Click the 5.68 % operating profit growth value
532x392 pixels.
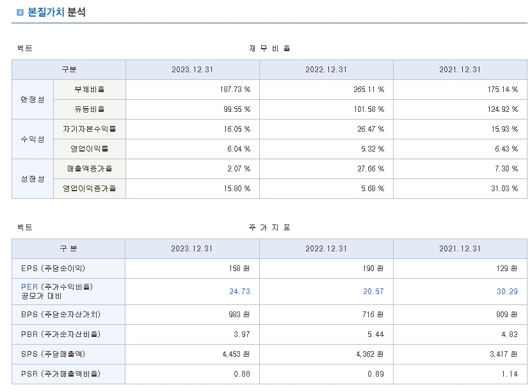(x=373, y=189)
